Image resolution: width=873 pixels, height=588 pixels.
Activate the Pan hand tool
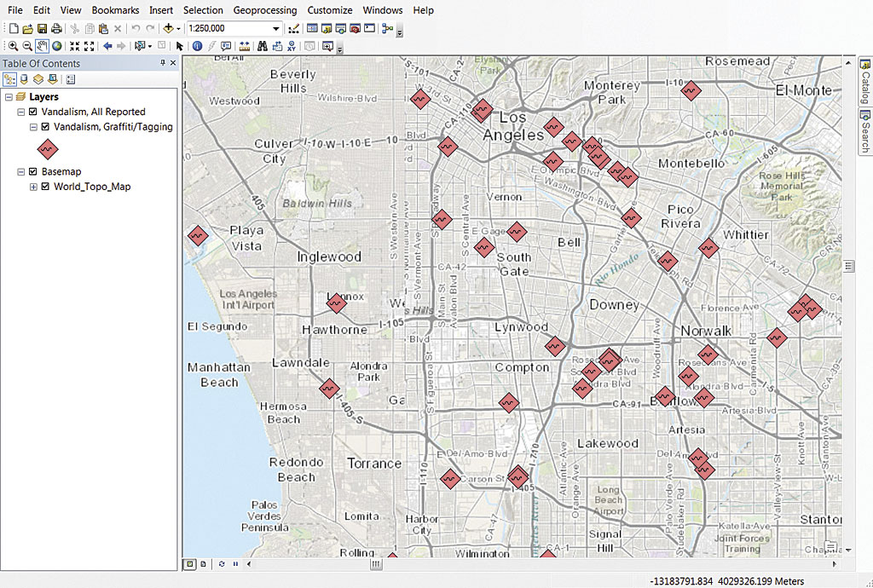[x=41, y=46]
